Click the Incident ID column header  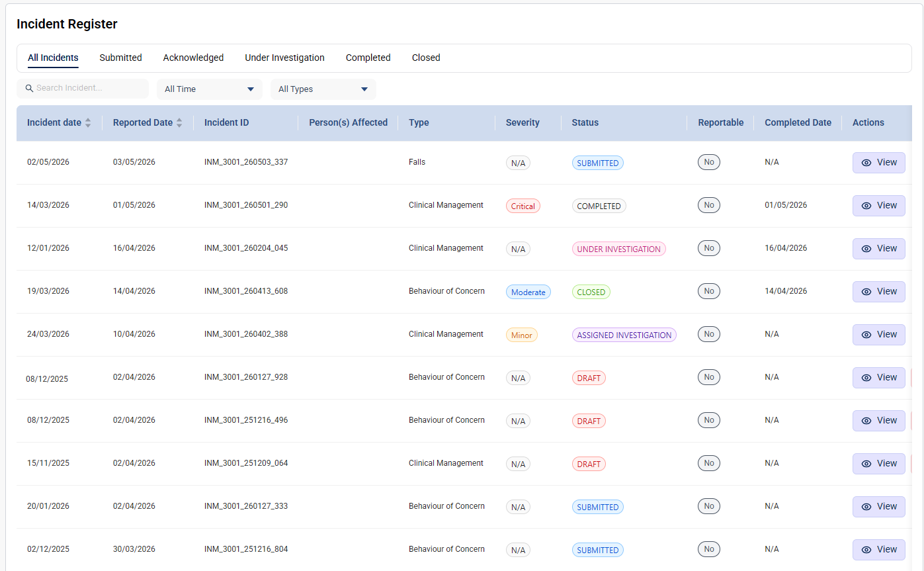coord(227,122)
